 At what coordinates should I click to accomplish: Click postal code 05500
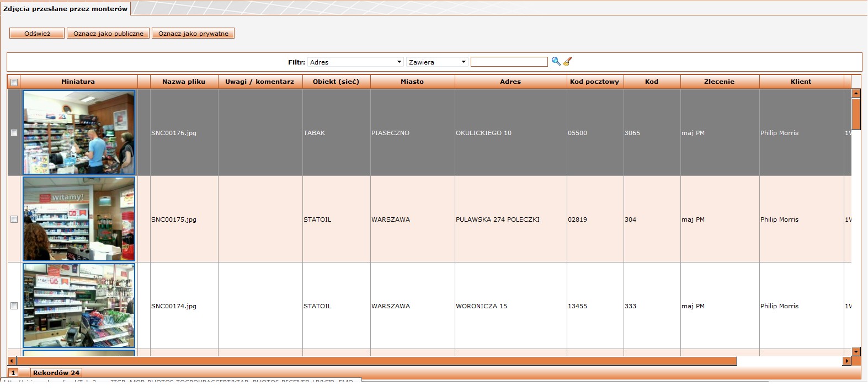click(577, 133)
